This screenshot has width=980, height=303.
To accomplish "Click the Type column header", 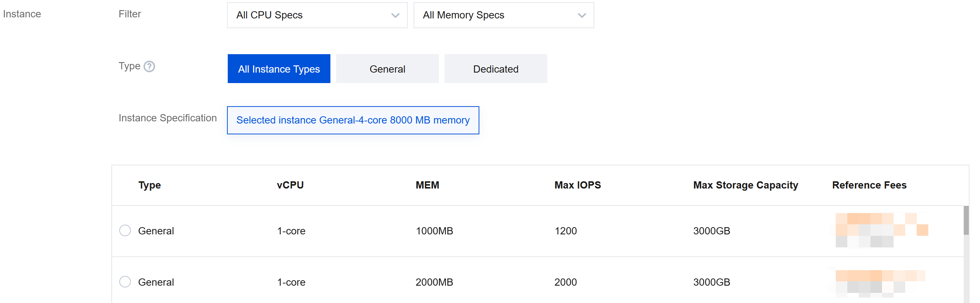I will pos(149,185).
